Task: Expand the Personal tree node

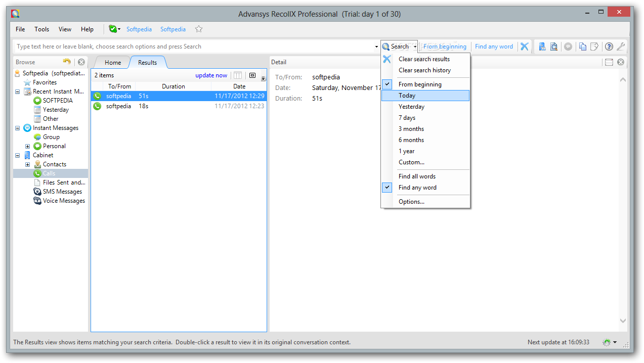Action: point(27,146)
